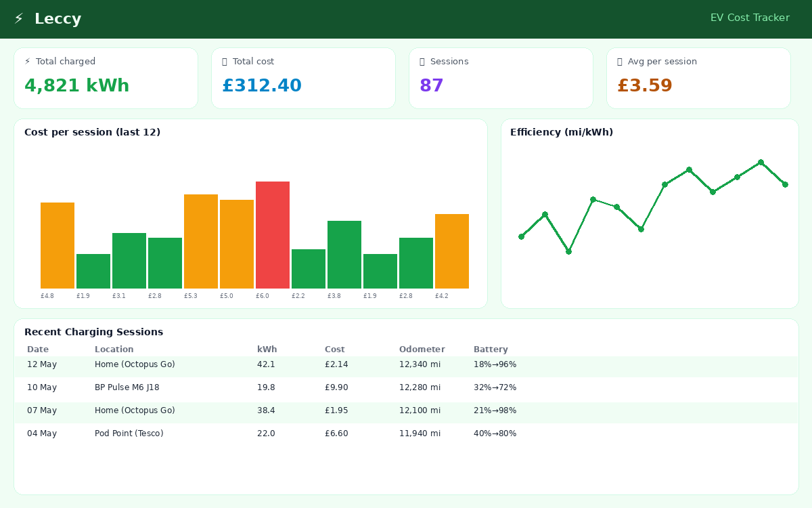Click the 22.0 kWh cell
Image resolution: width=812 pixels, height=508 pixels.
point(266,433)
